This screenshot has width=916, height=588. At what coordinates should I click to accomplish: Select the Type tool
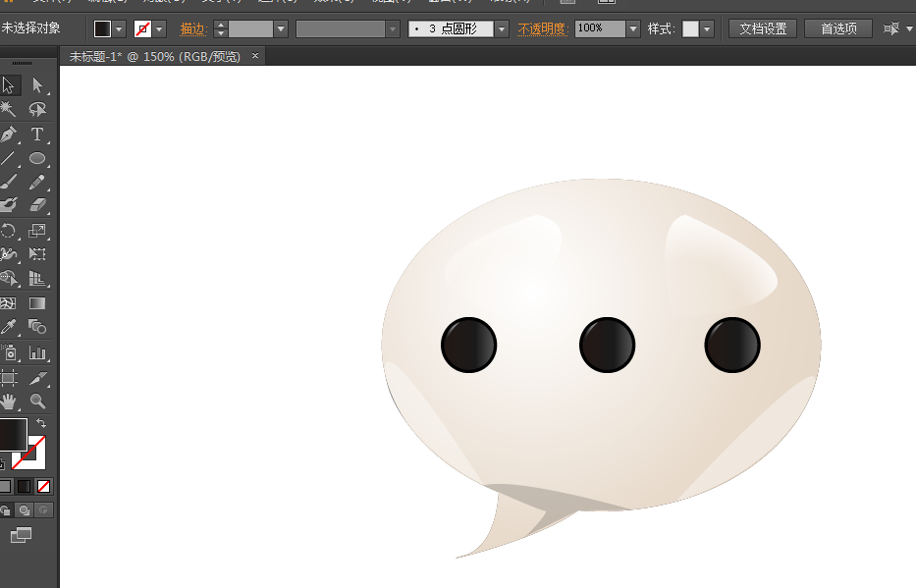[37, 134]
